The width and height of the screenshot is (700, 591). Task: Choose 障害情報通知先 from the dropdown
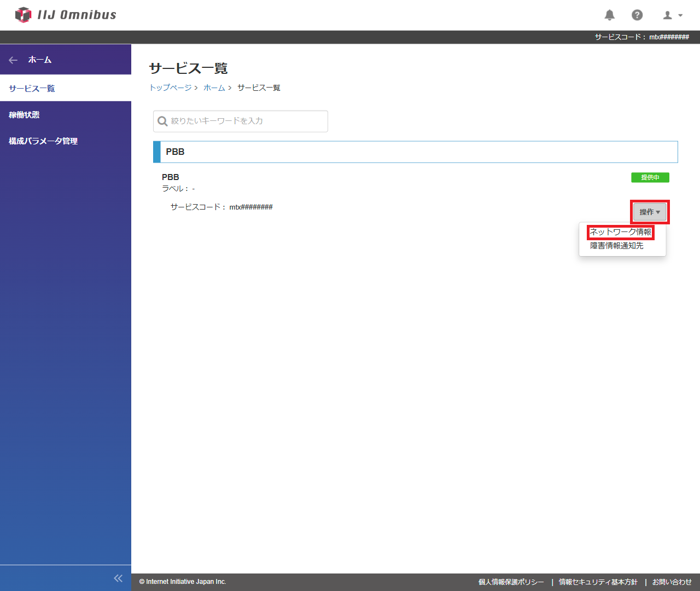616,246
